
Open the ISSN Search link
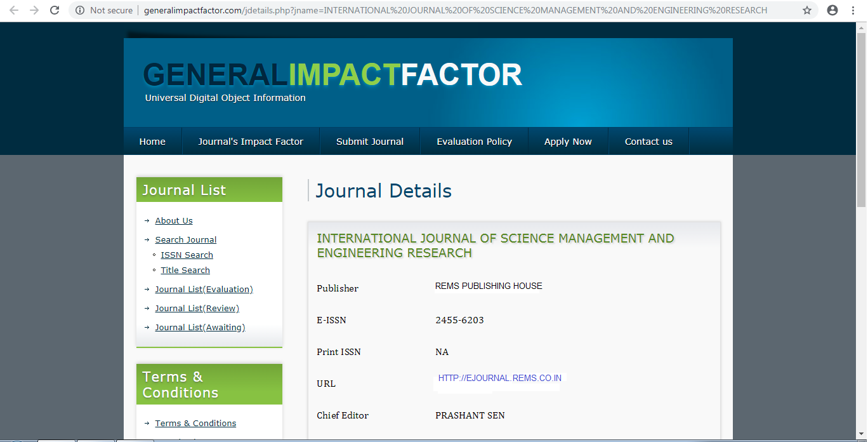(x=187, y=255)
